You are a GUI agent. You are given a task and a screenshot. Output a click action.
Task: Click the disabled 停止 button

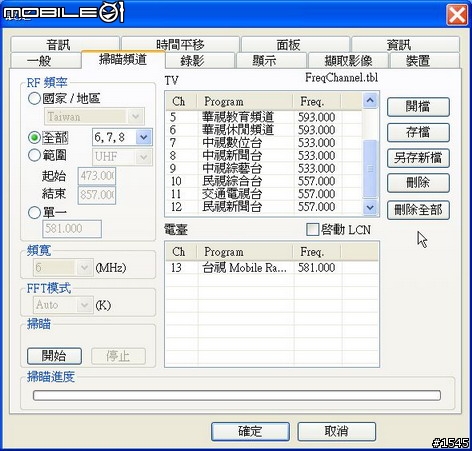(x=118, y=356)
